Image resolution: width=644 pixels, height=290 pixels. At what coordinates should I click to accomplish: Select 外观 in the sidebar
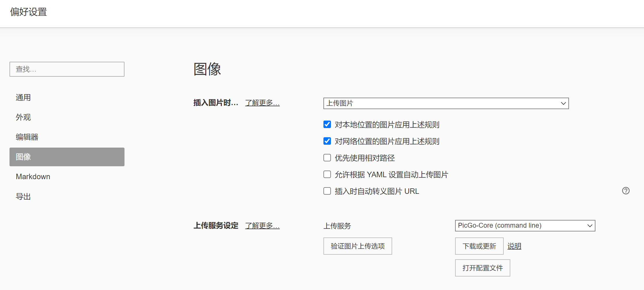(x=67, y=117)
